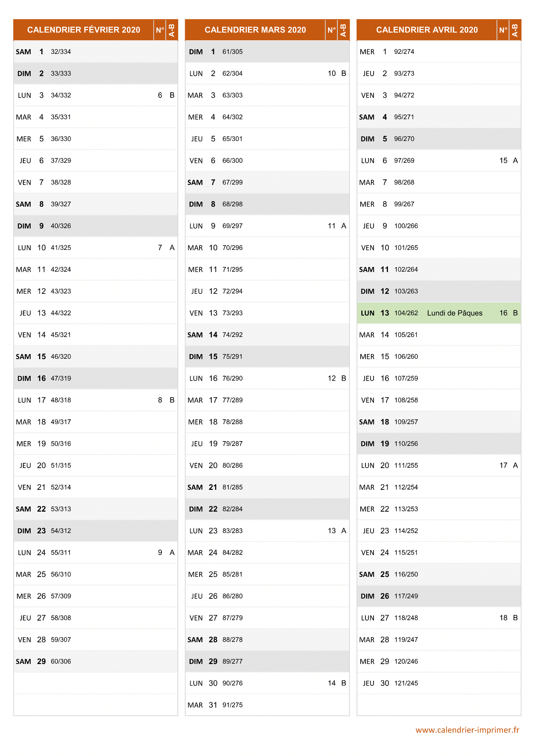Viewport: 535px width, 756px height.
Task: Select Wednesday 1 April row
Action: 439,52
